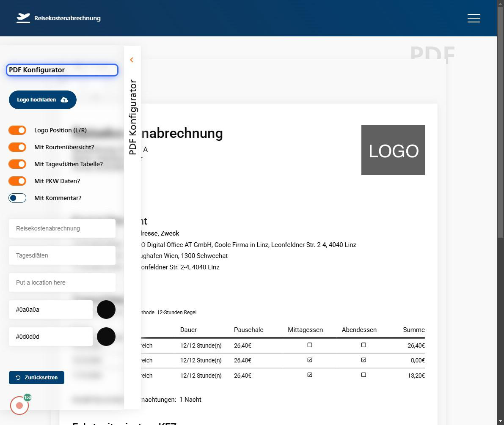Uncheck the Abendessen checkbox in the second row
The height and width of the screenshot is (425, 504).
click(363, 360)
